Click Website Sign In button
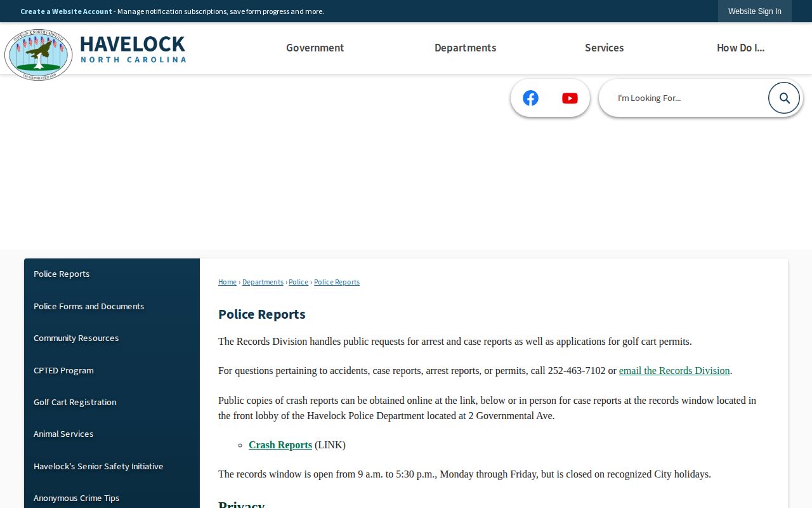812x508 pixels. pyautogui.click(x=755, y=11)
